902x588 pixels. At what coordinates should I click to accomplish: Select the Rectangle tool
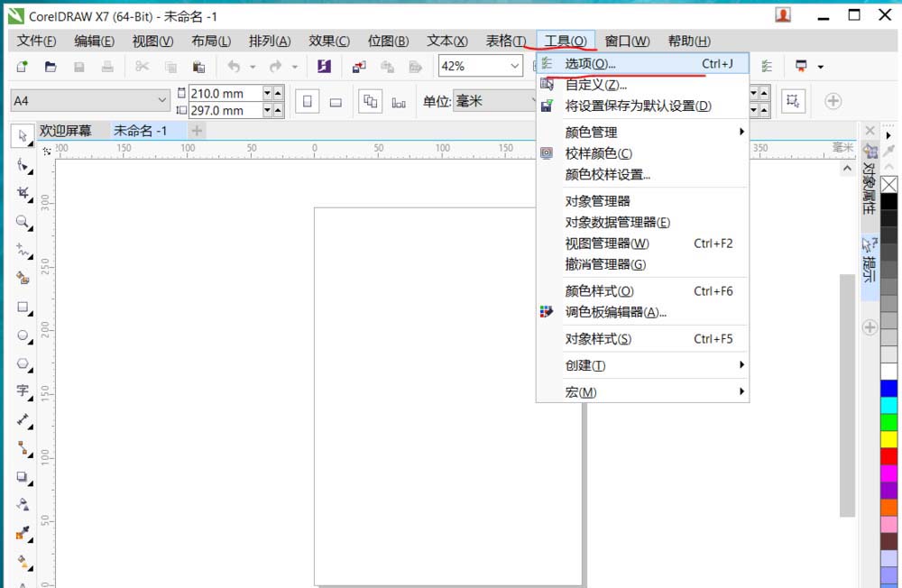(23, 307)
